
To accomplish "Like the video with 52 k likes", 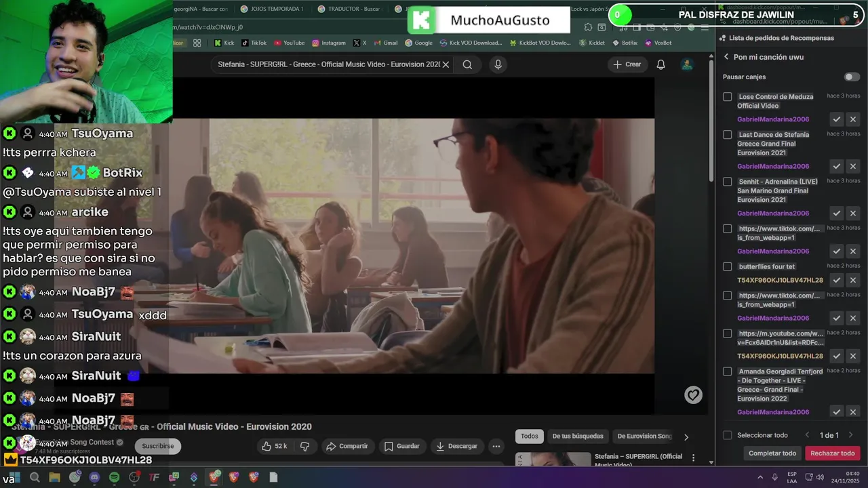I will 274,446.
